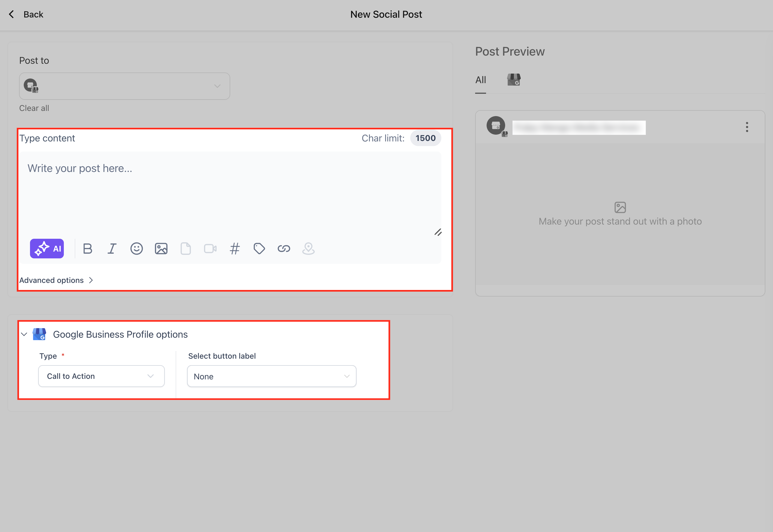Click the Clear all link
The height and width of the screenshot is (532, 773).
[34, 108]
